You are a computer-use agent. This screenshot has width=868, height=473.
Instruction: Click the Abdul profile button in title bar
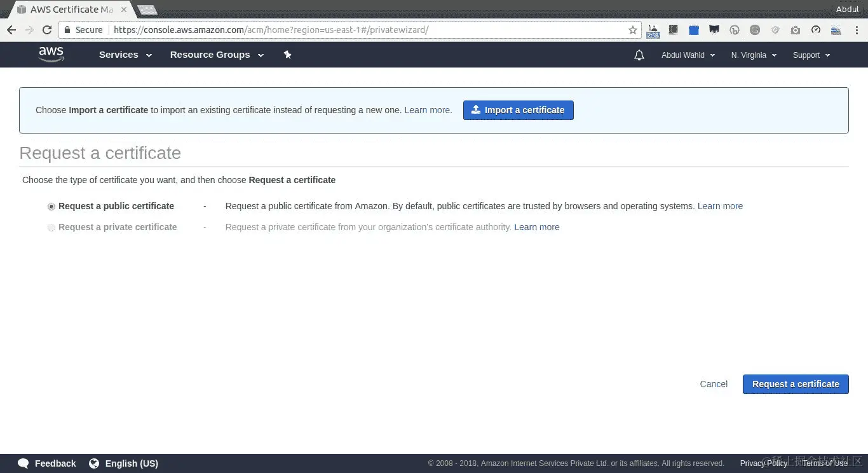tap(847, 9)
